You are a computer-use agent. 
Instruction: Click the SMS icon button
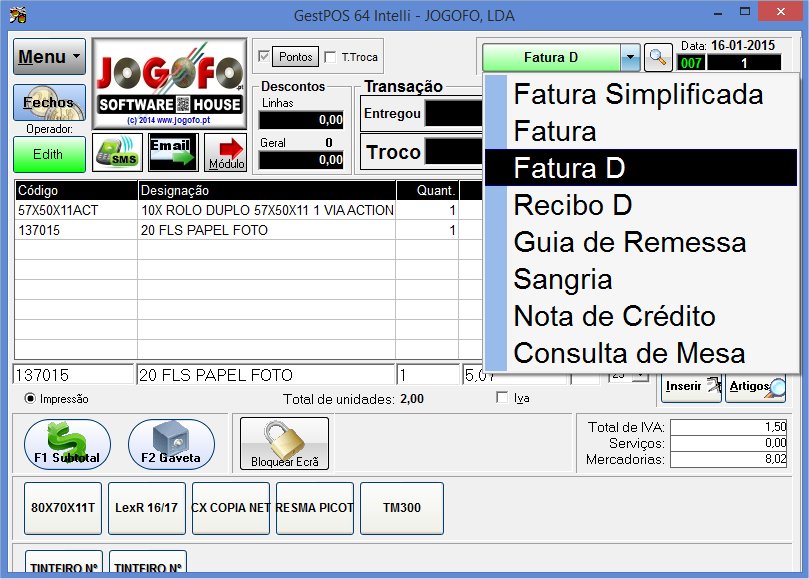point(117,153)
